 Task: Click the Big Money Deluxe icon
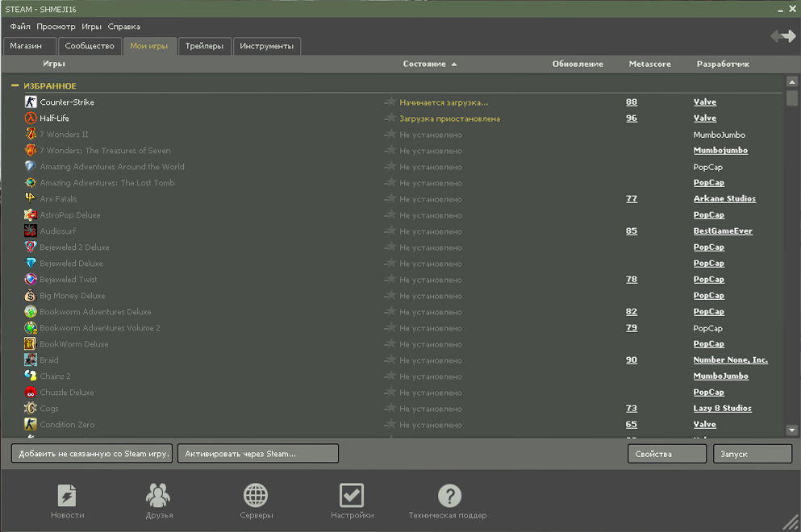pos(31,296)
